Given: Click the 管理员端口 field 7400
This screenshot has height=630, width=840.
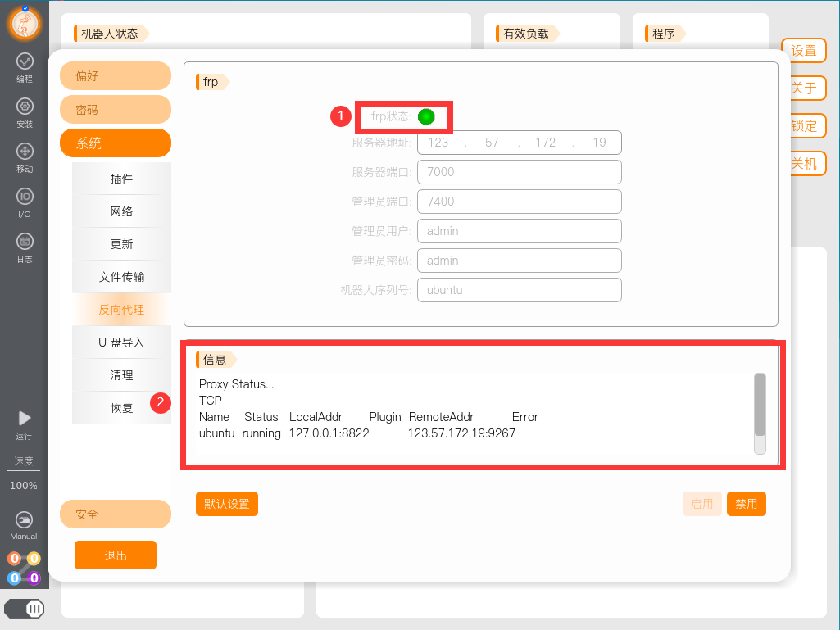Looking at the screenshot, I should click(519, 202).
